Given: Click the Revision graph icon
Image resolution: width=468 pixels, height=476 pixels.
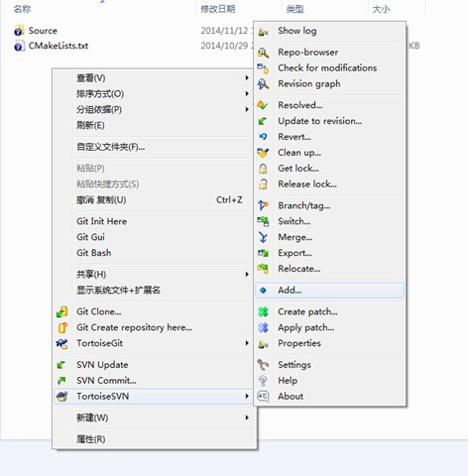Looking at the screenshot, I should click(263, 84).
